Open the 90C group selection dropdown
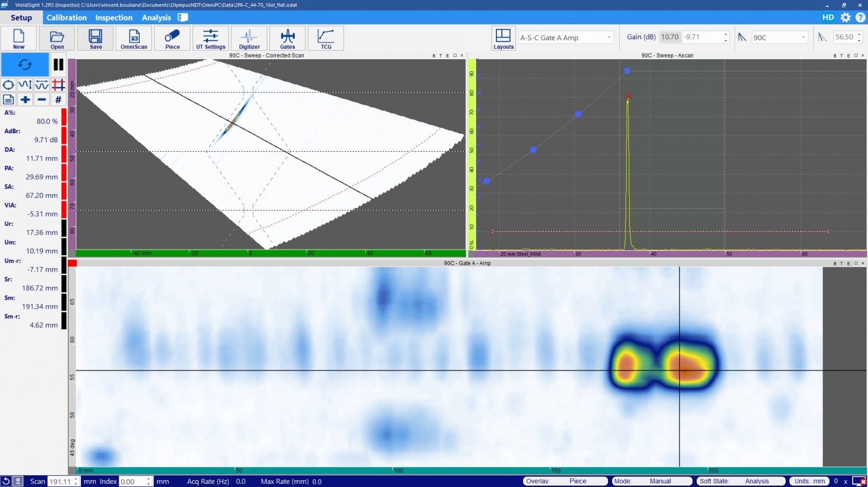 coord(779,38)
